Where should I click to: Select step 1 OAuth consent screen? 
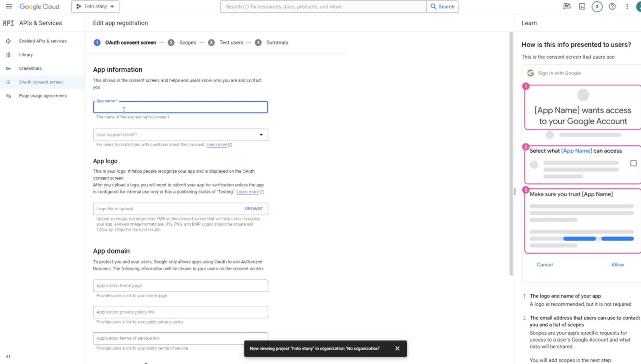pyautogui.click(x=125, y=42)
